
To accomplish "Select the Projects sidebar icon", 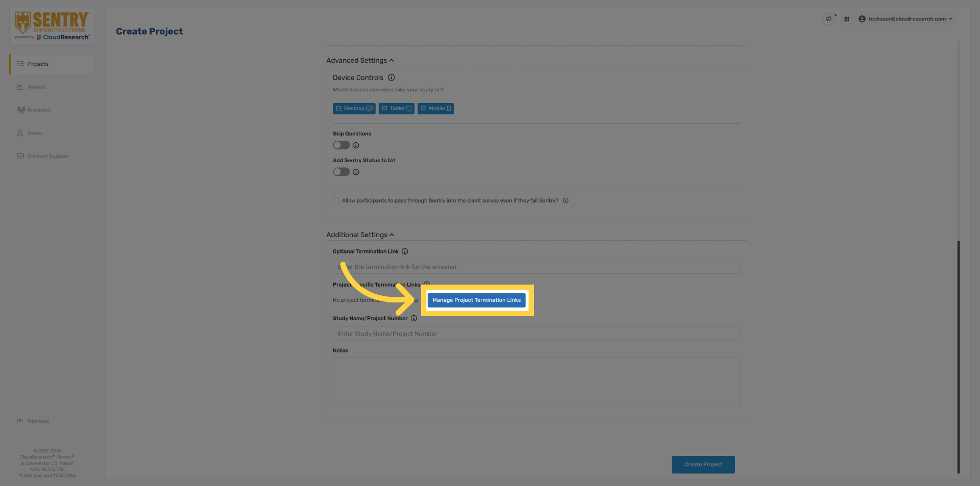I will point(20,64).
